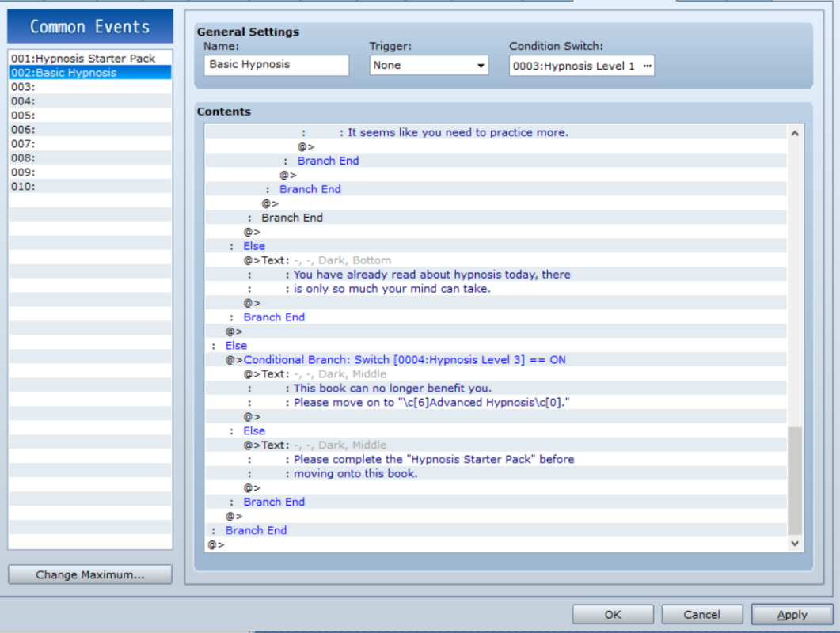Select the Conditional Branch Hypnosis Level 3 line
840x633 pixels.
(496, 359)
